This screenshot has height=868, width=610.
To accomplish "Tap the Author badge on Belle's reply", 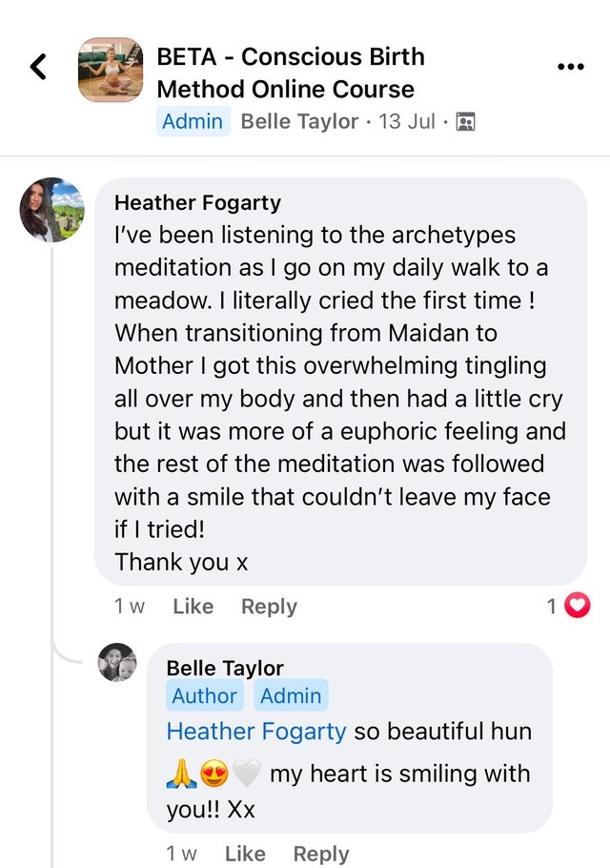I will [205, 696].
